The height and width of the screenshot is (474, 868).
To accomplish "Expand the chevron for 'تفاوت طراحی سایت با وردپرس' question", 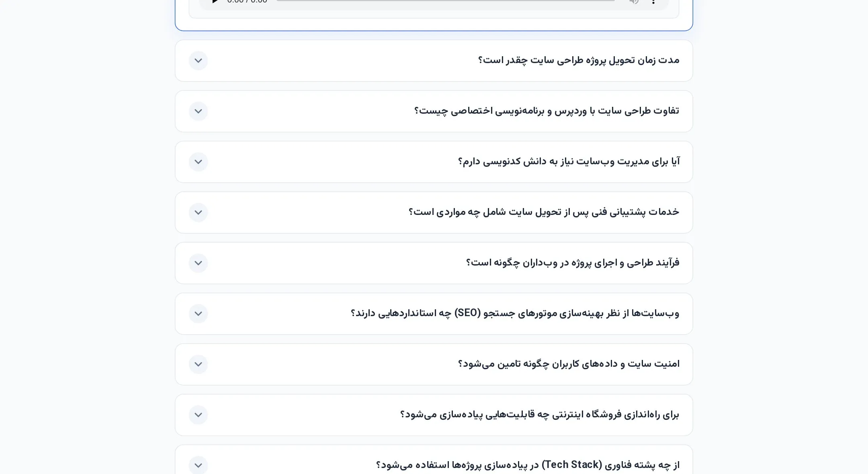I will (x=198, y=111).
